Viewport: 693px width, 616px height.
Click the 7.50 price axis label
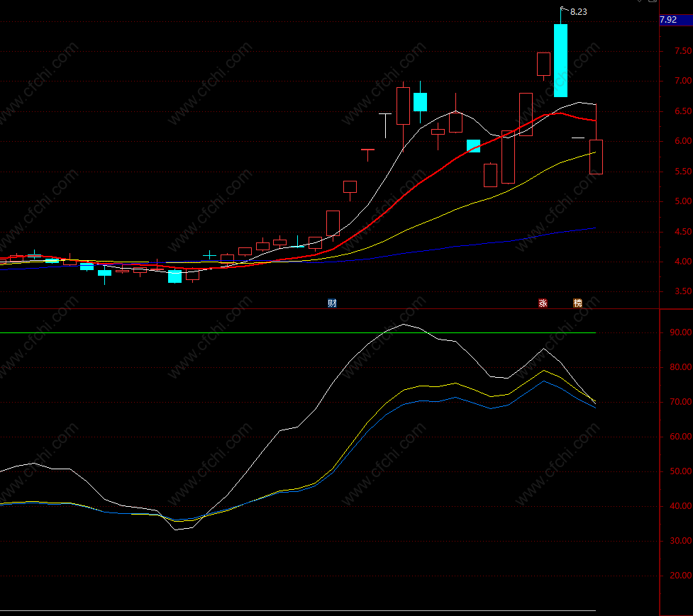pos(683,51)
